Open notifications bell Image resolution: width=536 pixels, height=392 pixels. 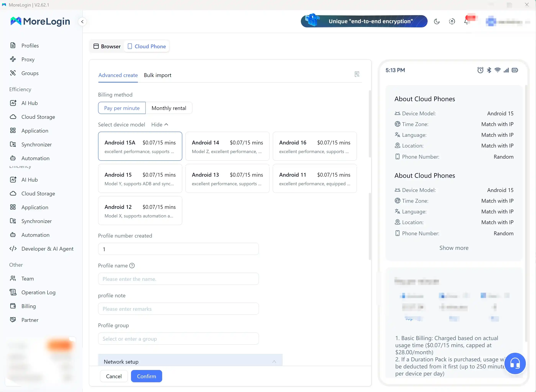pos(466,22)
